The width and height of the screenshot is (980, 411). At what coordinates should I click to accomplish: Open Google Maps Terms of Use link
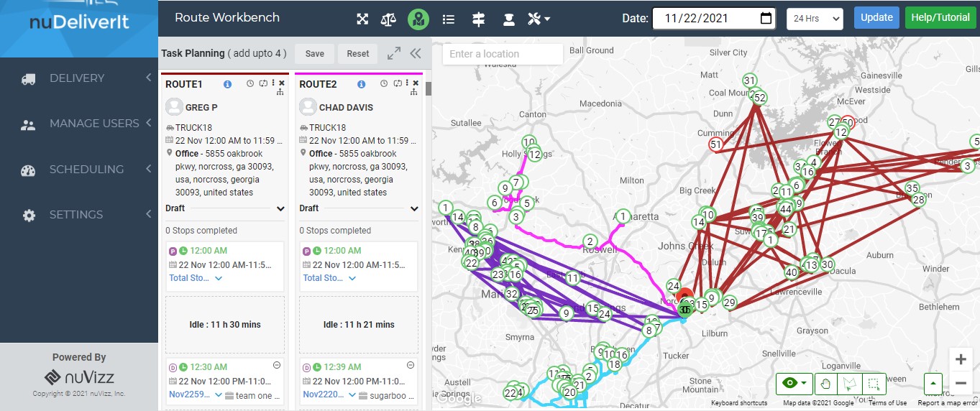(x=887, y=403)
